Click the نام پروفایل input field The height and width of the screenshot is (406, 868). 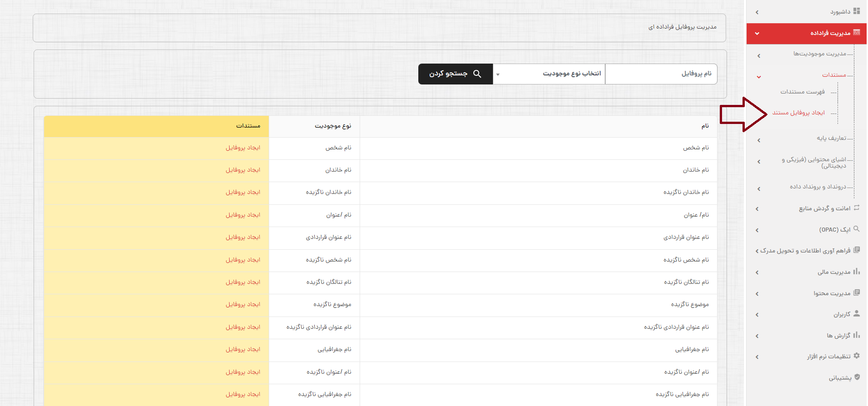[x=661, y=74]
